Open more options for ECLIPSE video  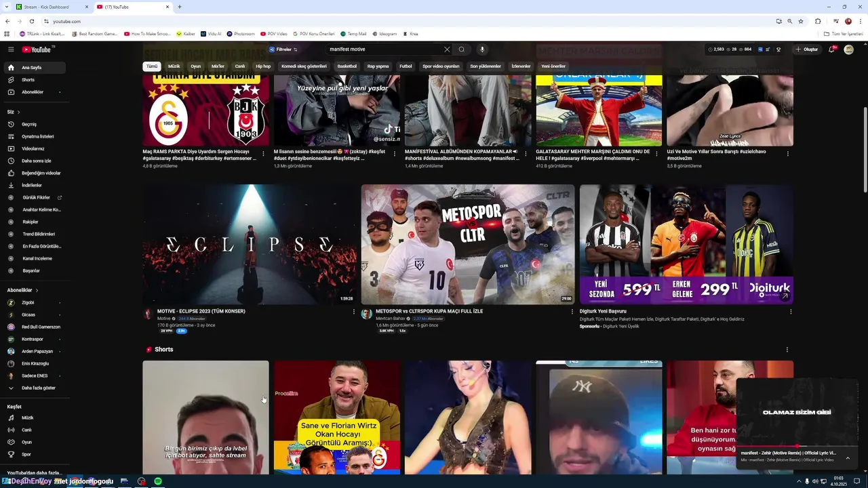point(353,312)
